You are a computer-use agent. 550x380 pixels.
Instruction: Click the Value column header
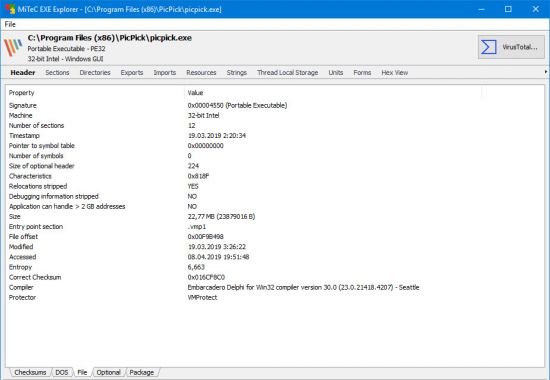[x=333, y=93]
